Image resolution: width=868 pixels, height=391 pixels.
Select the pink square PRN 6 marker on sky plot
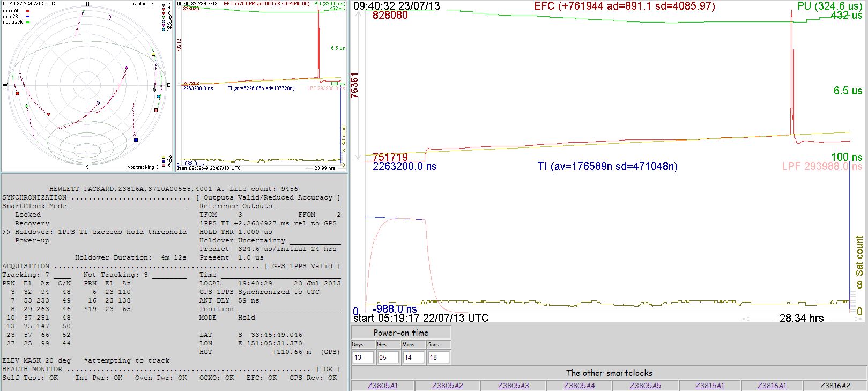point(156,110)
